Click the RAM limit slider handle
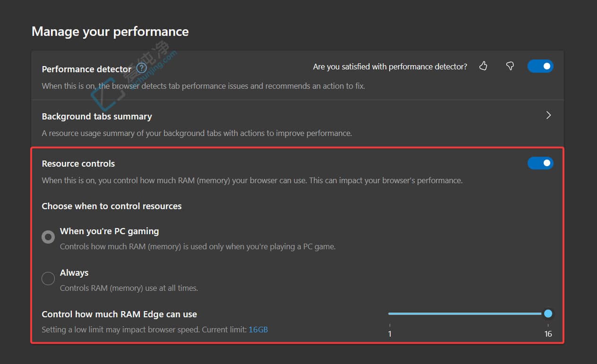The image size is (597, 364). [548, 313]
